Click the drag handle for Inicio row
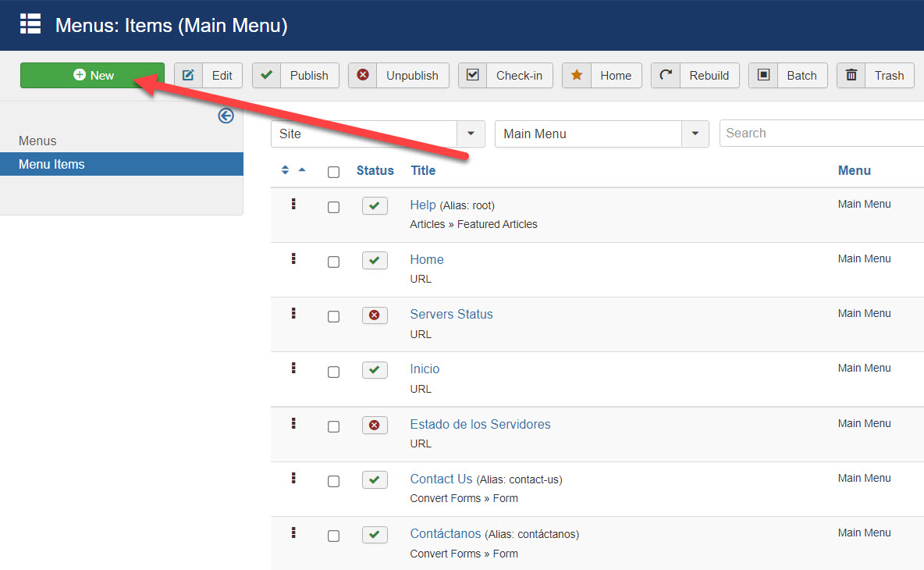 (x=293, y=368)
